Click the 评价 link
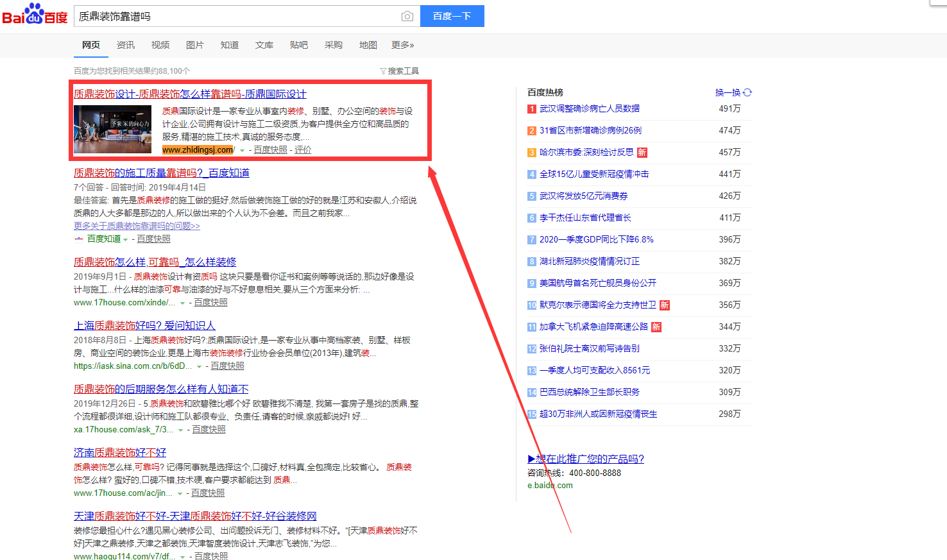The height and width of the screenshot is (560, 947). tap(303, 150)
